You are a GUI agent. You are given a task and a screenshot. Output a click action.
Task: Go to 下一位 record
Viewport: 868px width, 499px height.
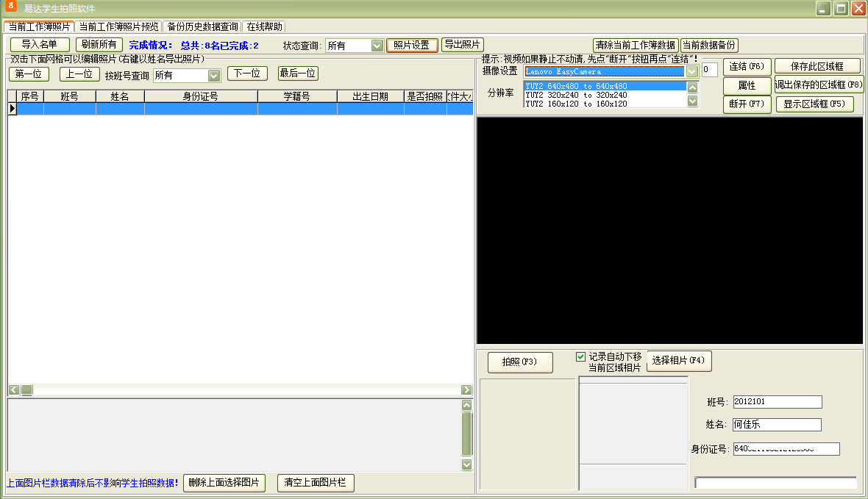pyautogui.click(x=247, y=73)
